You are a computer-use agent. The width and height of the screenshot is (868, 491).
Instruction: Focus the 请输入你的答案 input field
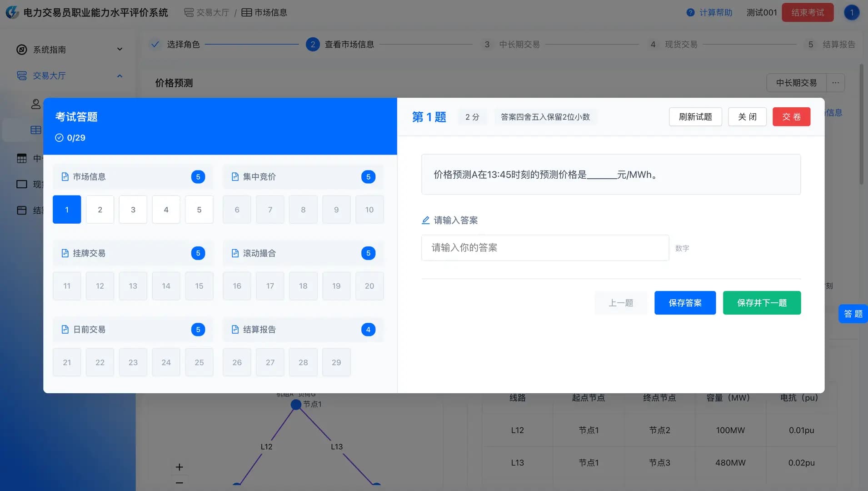[545, 248]
